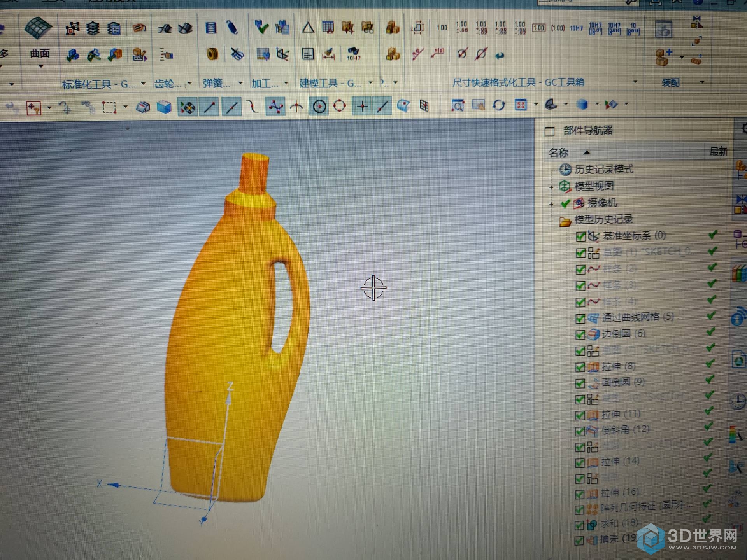Uncheck the 拉伸 (8) checkbox
The image size is (747, 560).
coord(580,367)
